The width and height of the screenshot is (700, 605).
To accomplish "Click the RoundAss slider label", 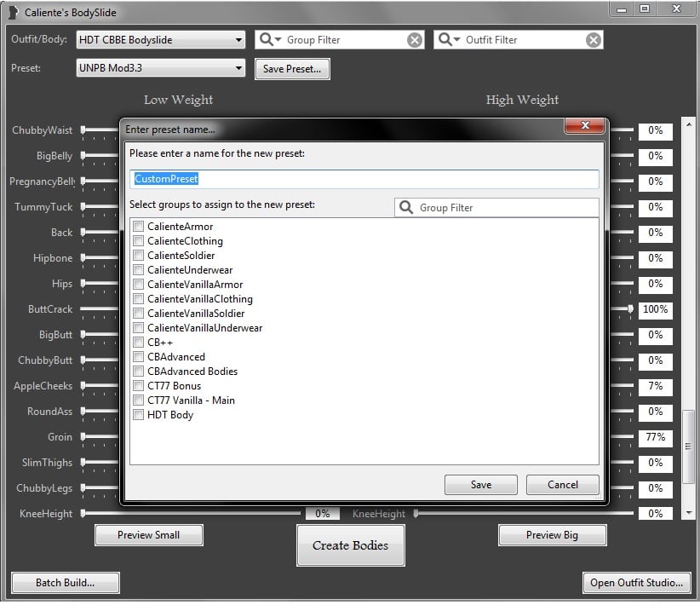I will 49,411.
